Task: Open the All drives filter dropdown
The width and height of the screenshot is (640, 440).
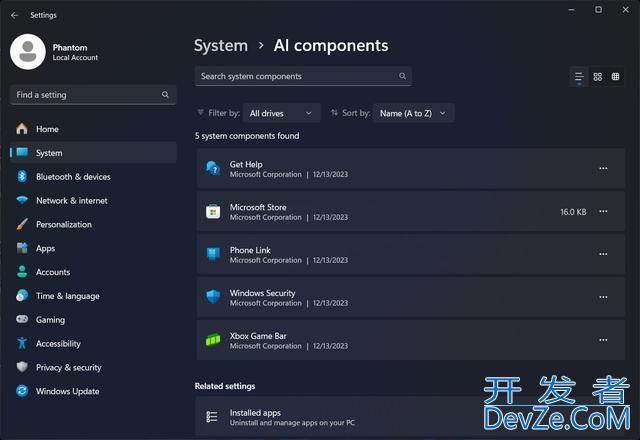Action: point(281,113)
